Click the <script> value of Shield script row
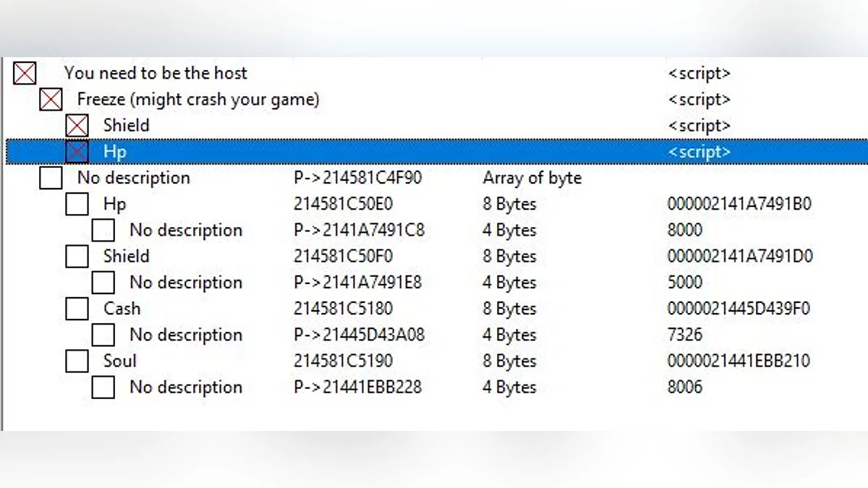The image size is (868, 488). tap(699, 126)
